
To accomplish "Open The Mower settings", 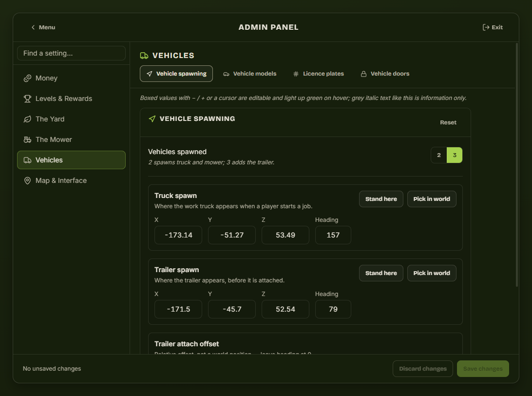I will coord(71,139).
